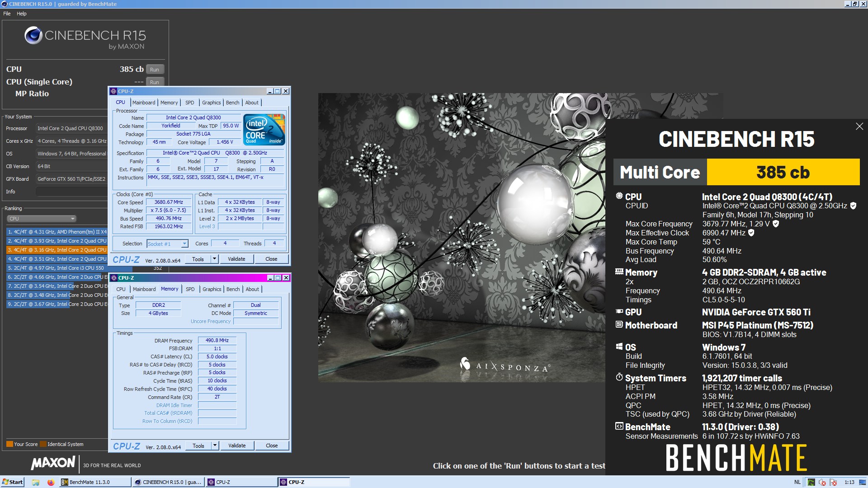Click shield icon next to Max Core Frequency

pos(776,224)
